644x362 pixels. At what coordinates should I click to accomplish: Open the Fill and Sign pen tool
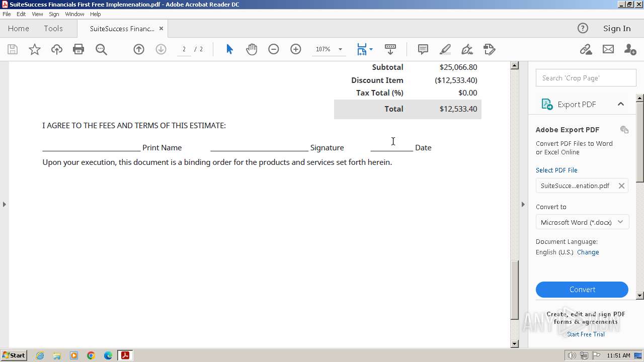467,49
